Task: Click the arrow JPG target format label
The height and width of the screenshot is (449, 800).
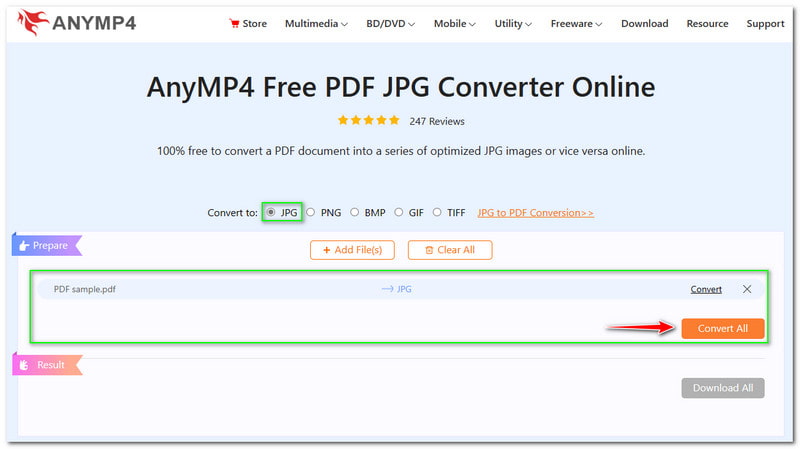Action: 396,289
